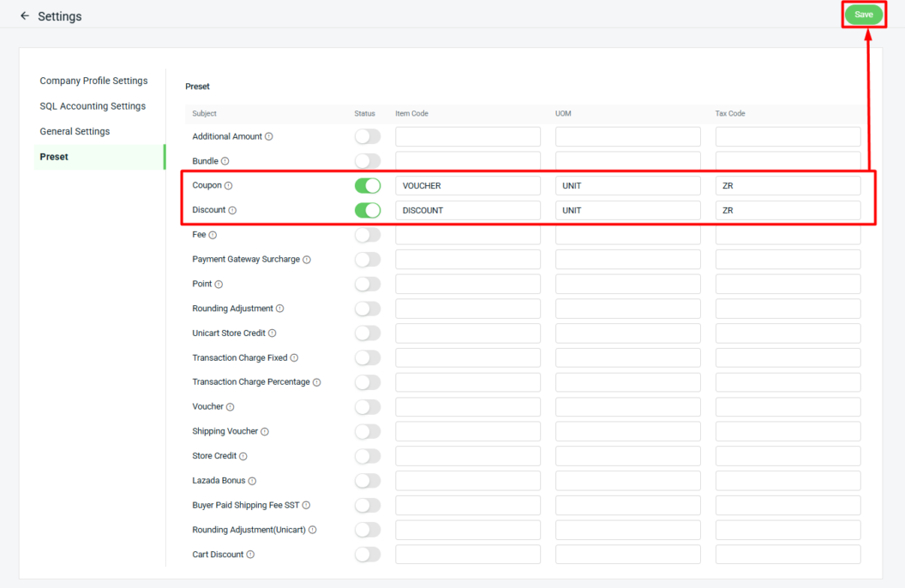Click the Point UOM input field
Image resolution: width=905 pixels, height=588 pixels.
(627, 284)
